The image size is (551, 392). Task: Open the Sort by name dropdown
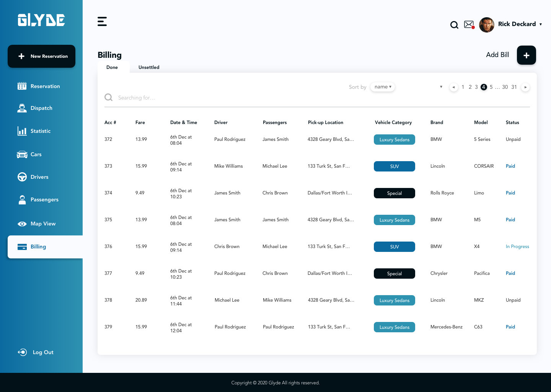[383, 87]
